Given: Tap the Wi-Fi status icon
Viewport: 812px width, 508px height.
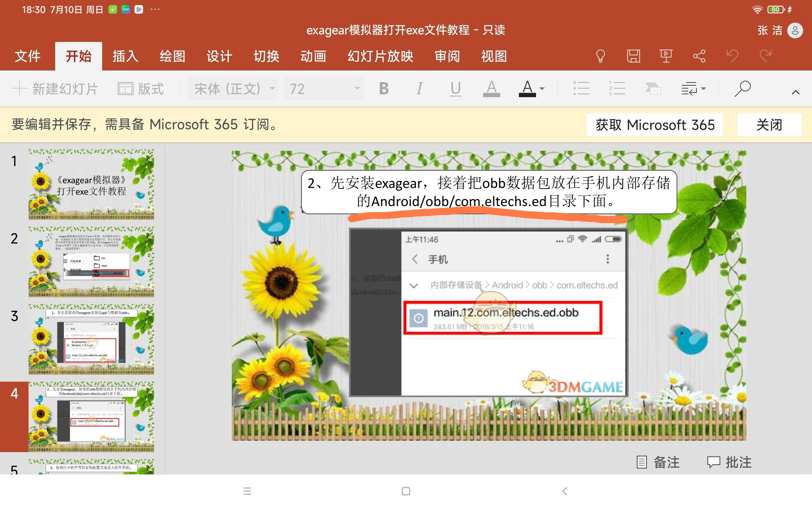Looking at the screenshot, I should tap(757, 10).
